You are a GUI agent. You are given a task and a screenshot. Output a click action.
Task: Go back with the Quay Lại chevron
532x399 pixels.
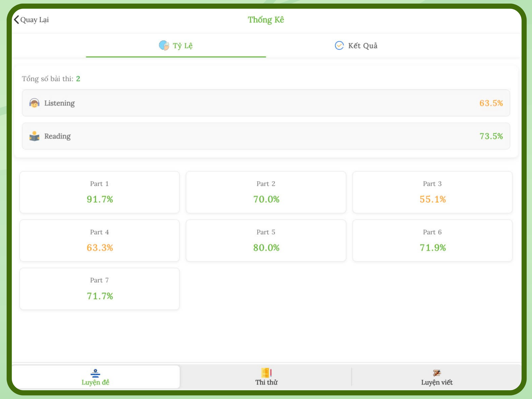16,19
